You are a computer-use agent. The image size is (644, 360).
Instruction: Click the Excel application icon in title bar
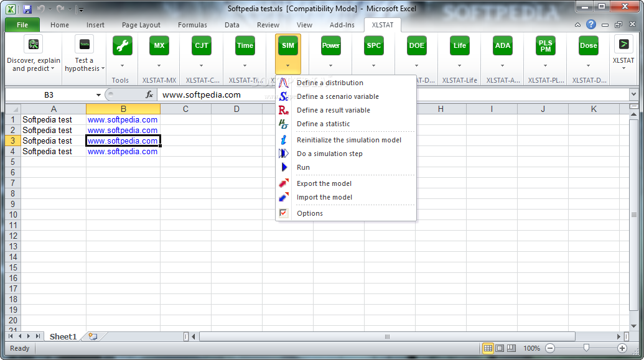[x=11, y=9]
